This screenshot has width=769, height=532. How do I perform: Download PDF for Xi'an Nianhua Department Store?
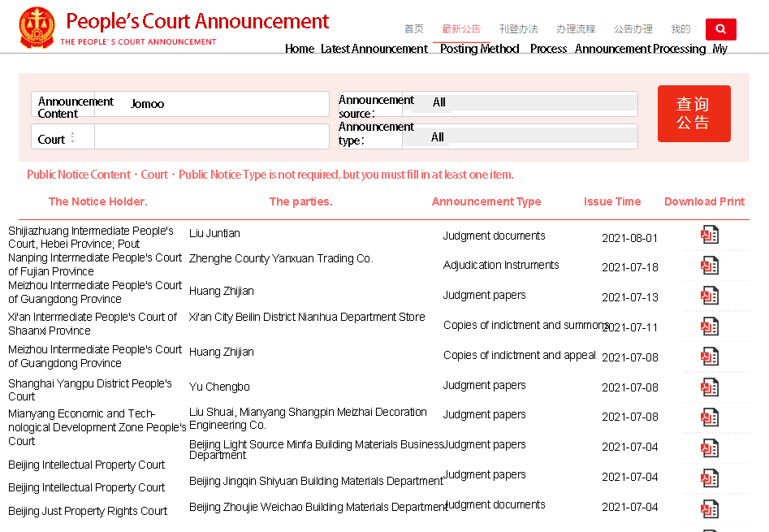pyautogui.click(x=710, y=326)
